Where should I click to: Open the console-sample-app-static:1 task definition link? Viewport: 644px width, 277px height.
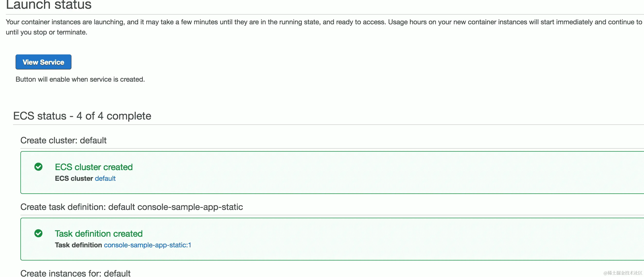click(x=147, y=245)
